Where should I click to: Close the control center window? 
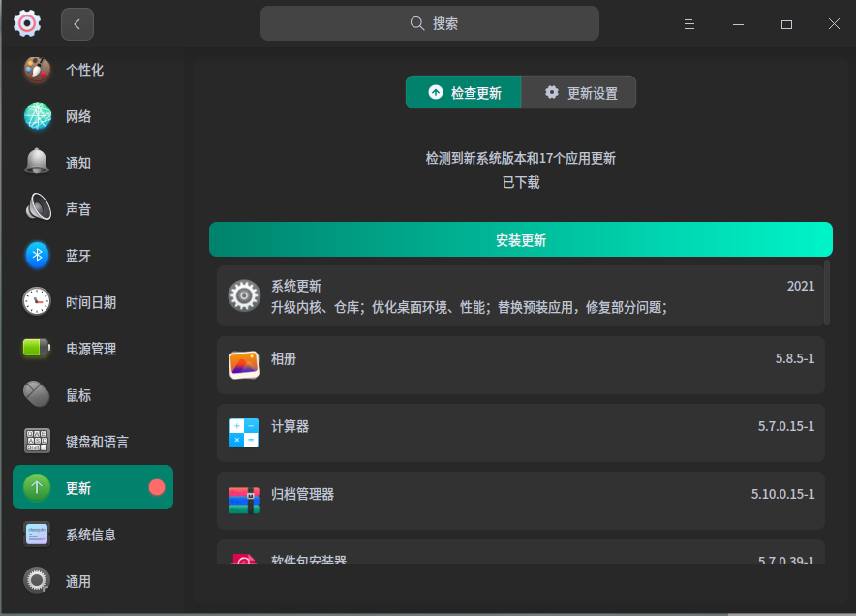(834, 24)
